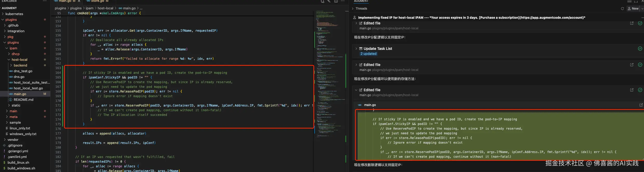Collapse the AUGMENT workspace section header
Viewport: 644px width, 172px height.
point(25,8)
